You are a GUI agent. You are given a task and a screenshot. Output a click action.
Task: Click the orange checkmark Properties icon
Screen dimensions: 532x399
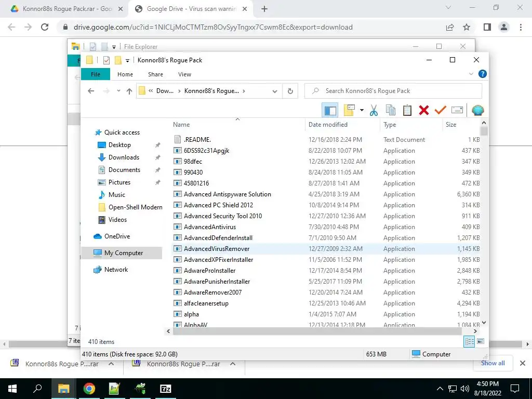coord(441,110)
